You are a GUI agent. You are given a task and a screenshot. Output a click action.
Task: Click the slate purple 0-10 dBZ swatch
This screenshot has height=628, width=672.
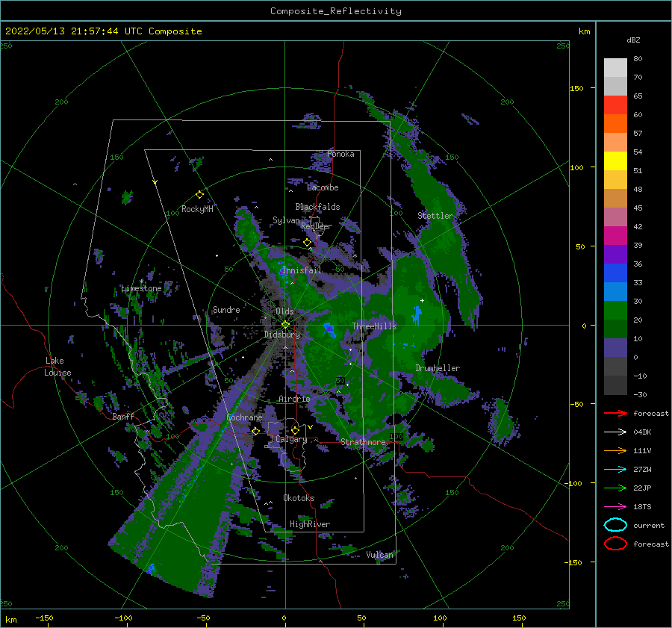[615, 348]
